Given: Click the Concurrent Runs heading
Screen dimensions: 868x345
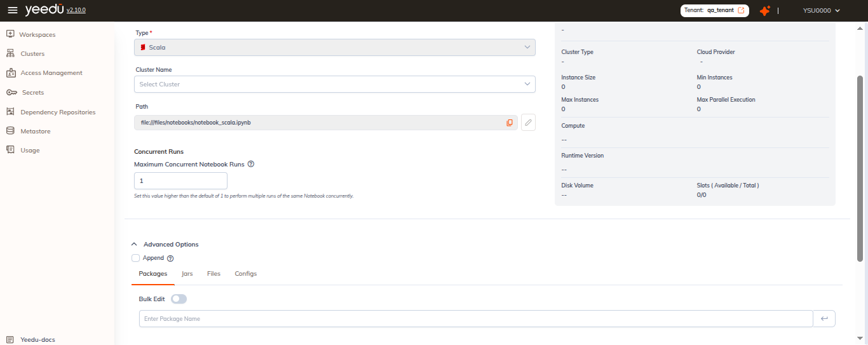Looking at the screenshot, I should pos(159,151).
